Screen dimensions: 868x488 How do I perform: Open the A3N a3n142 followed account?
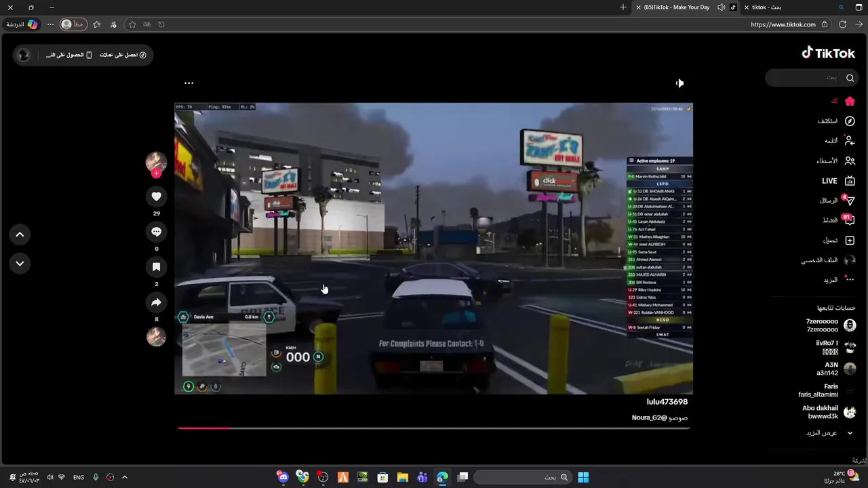point(836,369)
